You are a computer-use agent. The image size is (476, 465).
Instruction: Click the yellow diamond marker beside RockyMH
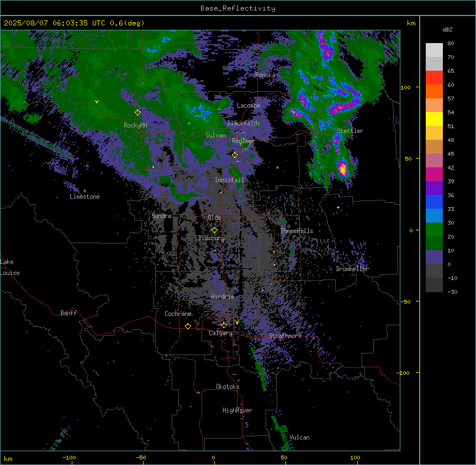pos(137,112)
